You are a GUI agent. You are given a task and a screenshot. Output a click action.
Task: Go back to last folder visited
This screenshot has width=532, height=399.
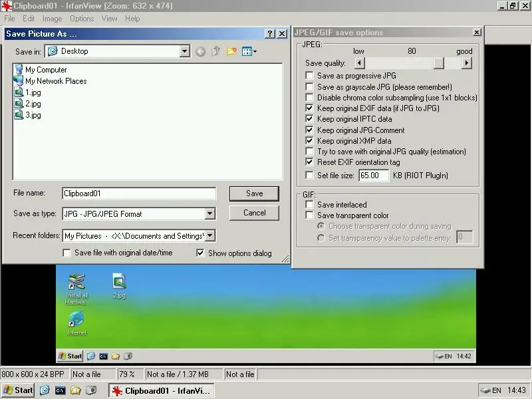click(201, 52)
